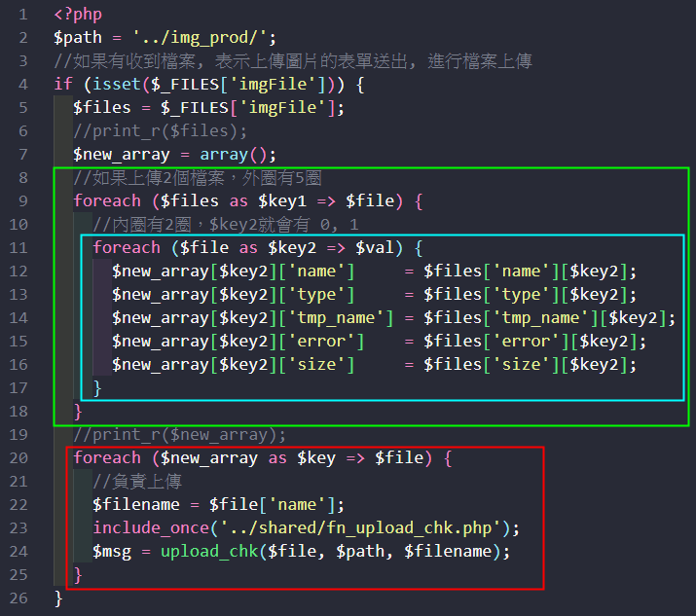Click the array() call on line 7
The height and width of the screenshot is (616, 696).
(x=238, y=155)
